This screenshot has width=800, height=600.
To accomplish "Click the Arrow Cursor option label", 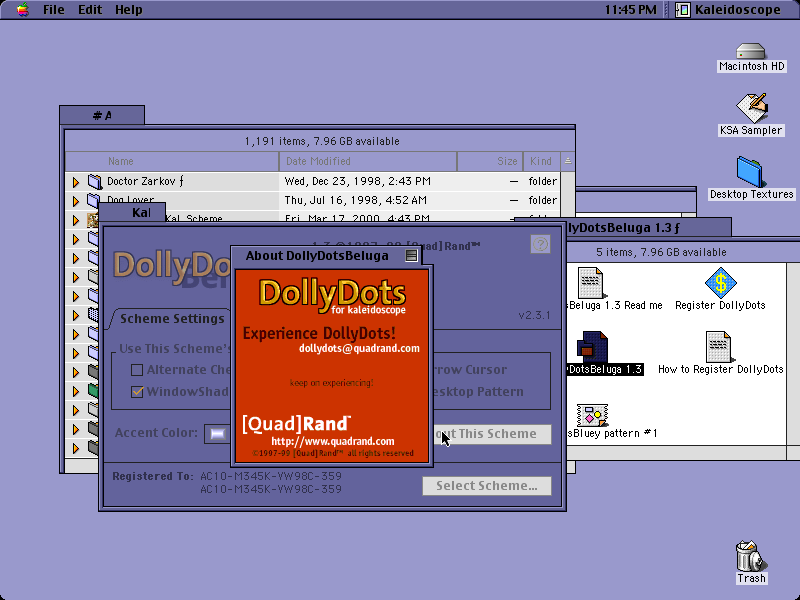I will pyautogui.click(x=470, y=369).
